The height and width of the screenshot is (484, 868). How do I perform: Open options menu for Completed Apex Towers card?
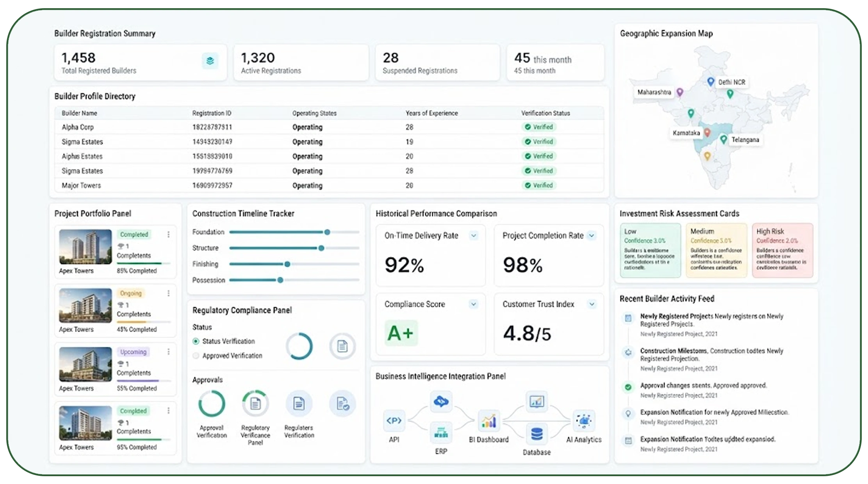coord(169,234)
